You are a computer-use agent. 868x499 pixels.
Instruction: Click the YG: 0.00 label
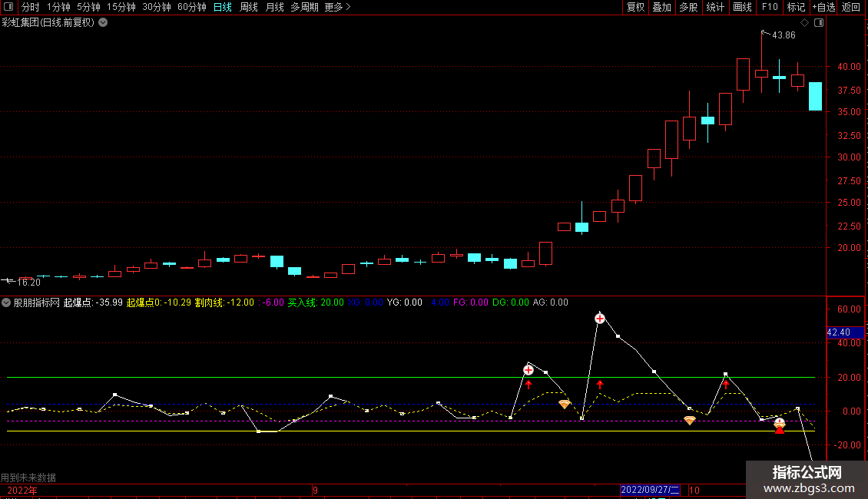405,302
